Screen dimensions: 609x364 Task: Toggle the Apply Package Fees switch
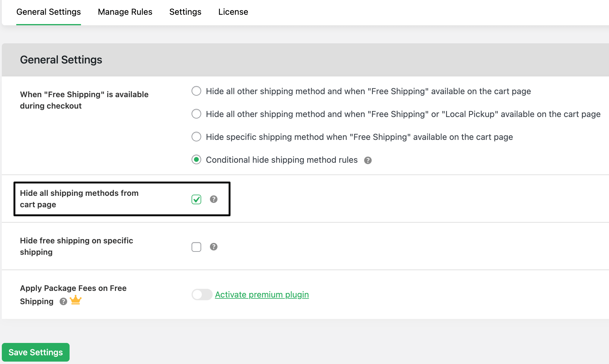coord(202,295)
